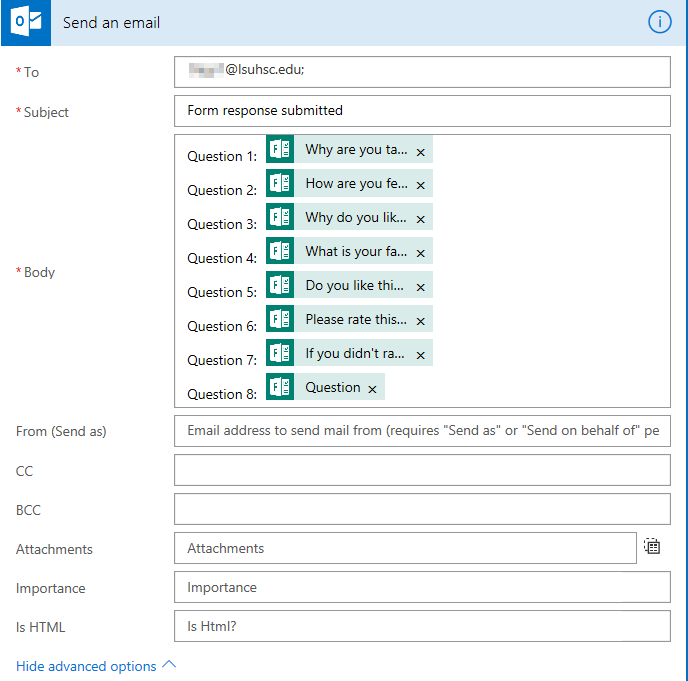688x681 pixels.
Task: Click the Outlook icon in the header
Action: click(26, 22)
